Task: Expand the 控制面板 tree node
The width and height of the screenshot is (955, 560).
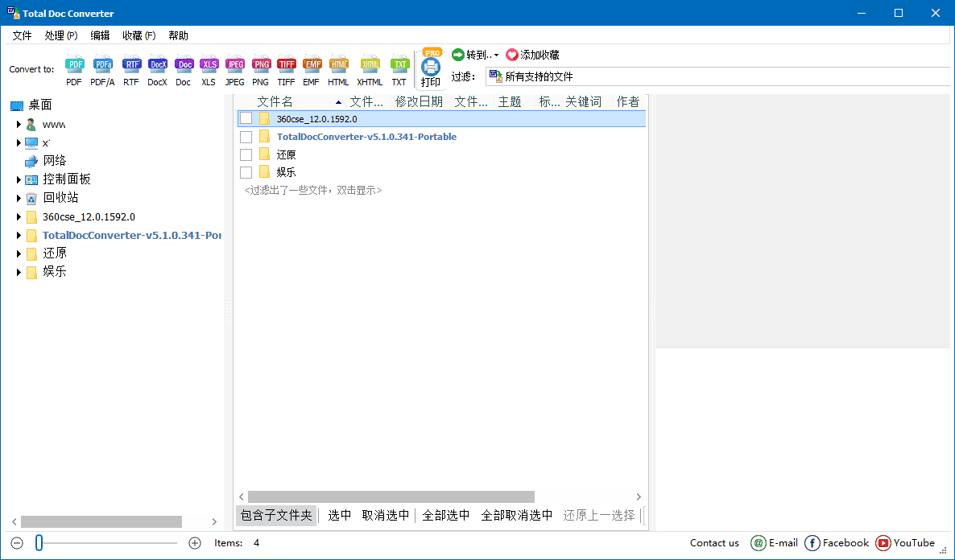Action: point(19,179)
